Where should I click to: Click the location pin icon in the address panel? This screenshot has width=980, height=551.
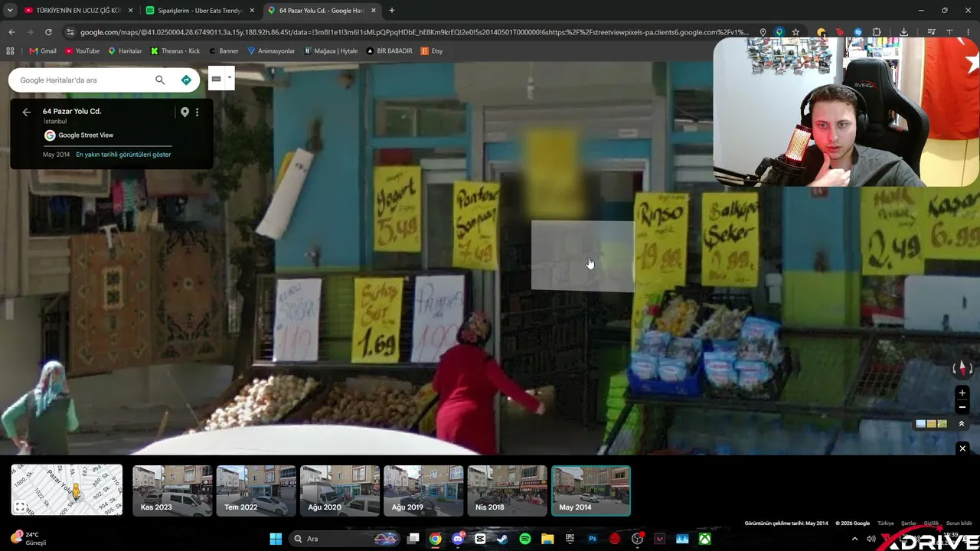(185, 112)
